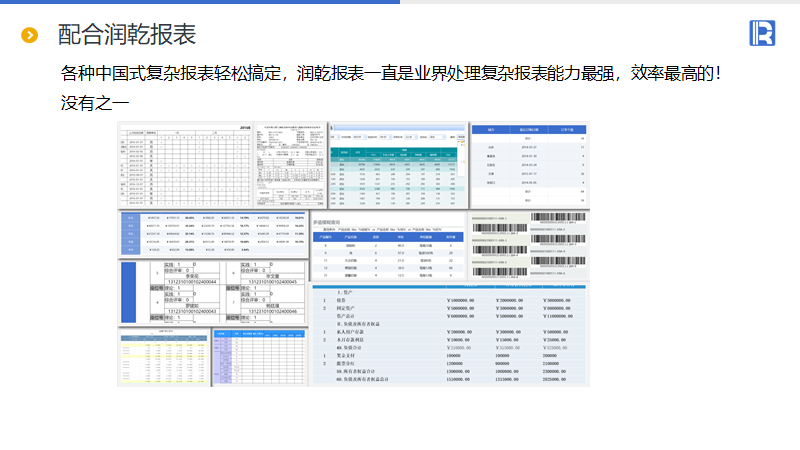Open the percentage currency table thumbnail

[x=213, y=234]
